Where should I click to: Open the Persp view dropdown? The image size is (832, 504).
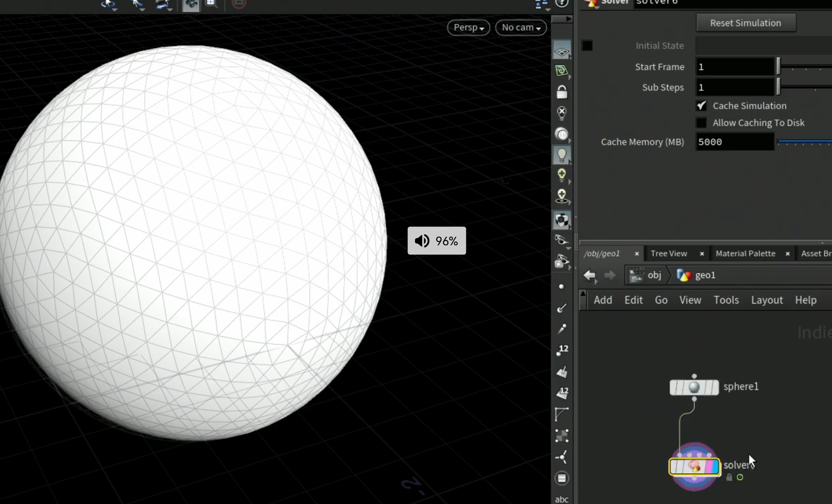(468, 28)
